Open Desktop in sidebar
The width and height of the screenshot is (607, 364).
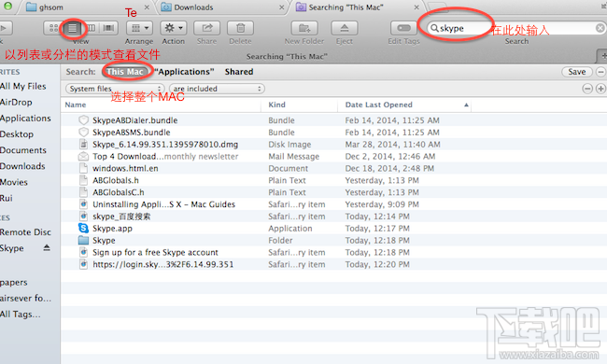pos(17,134)
